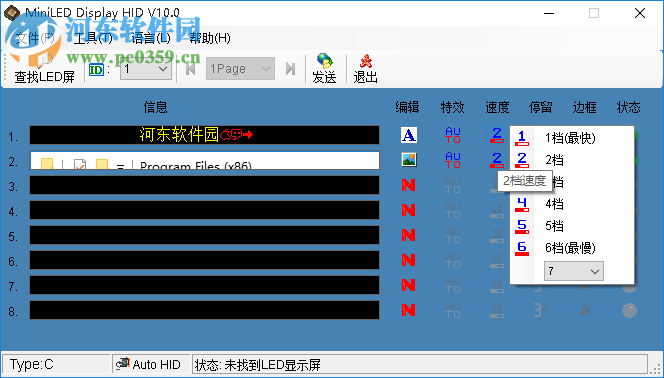This screenshot has width=664, height=378.
Task: Click row 8 border A icon
Action: (585, 310)
